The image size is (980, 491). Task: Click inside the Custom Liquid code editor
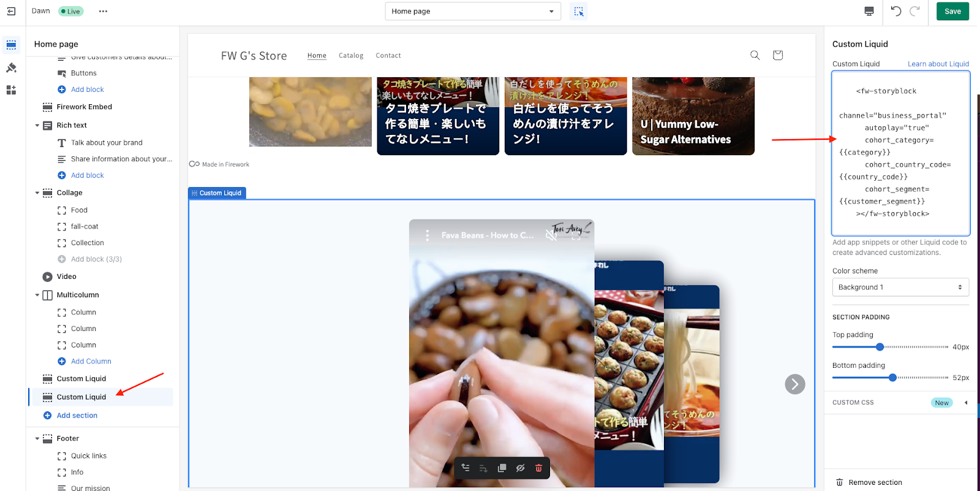[x=900, y=153]
